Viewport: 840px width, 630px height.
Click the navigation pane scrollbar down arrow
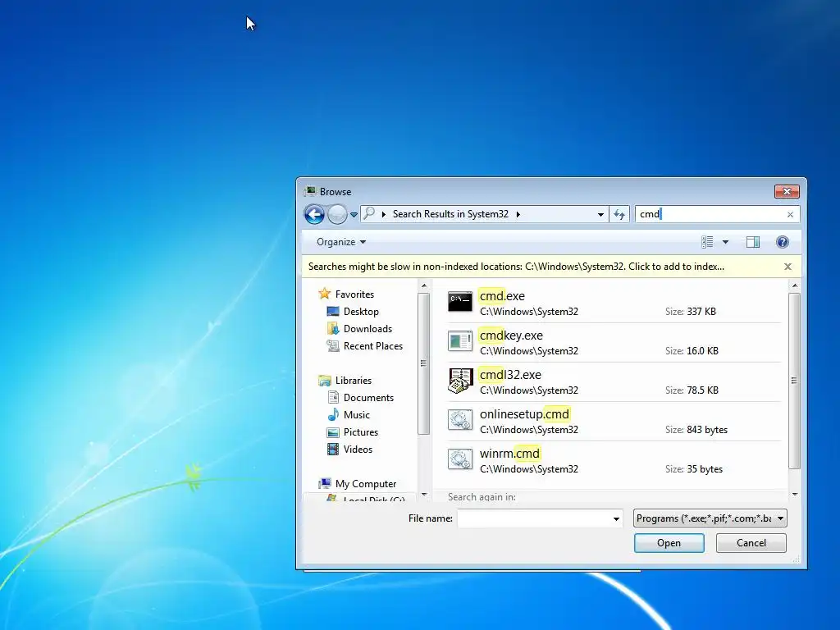tap(424, 495)
